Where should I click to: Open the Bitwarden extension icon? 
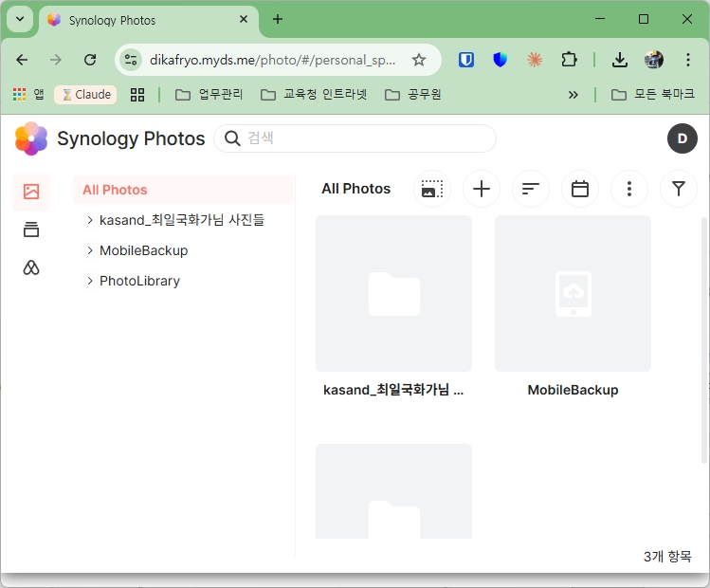466,60
